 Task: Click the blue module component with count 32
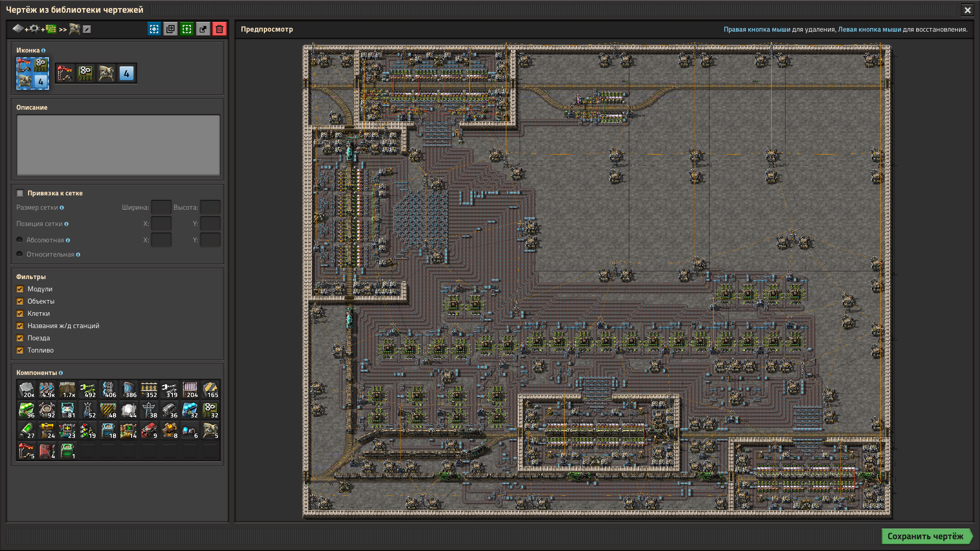point(190,410)
